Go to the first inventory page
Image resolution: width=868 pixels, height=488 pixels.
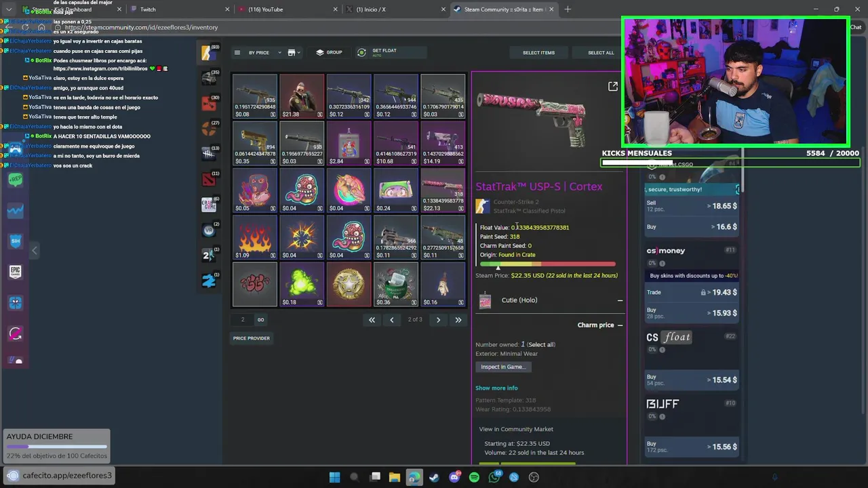tap(372, 320)
